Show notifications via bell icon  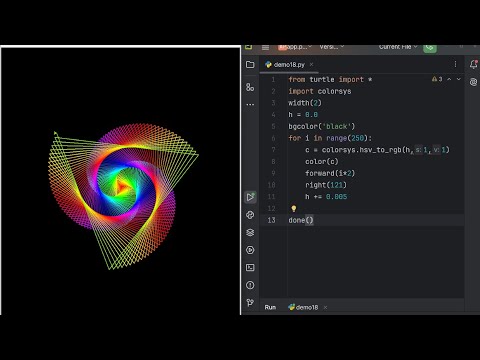click(x=473, y=64)
